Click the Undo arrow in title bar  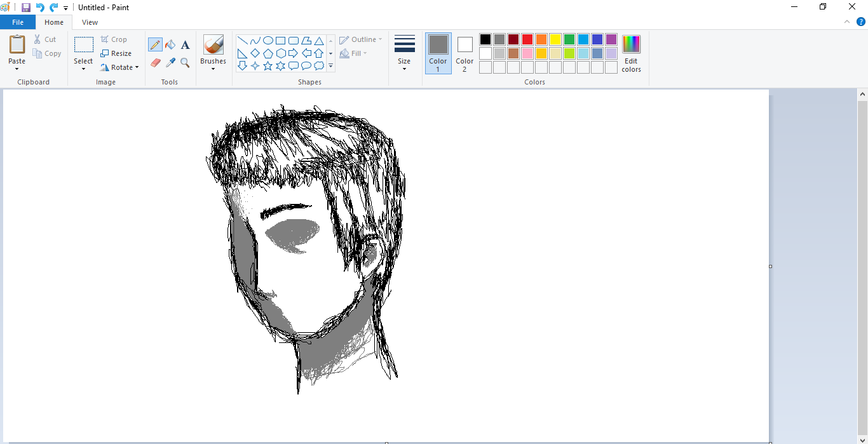click(40, 8)
